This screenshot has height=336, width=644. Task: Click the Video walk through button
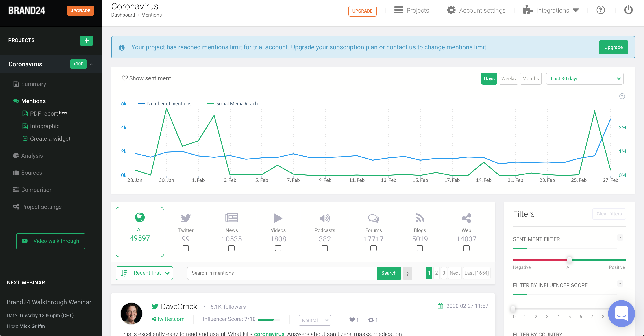pos(50,241)
